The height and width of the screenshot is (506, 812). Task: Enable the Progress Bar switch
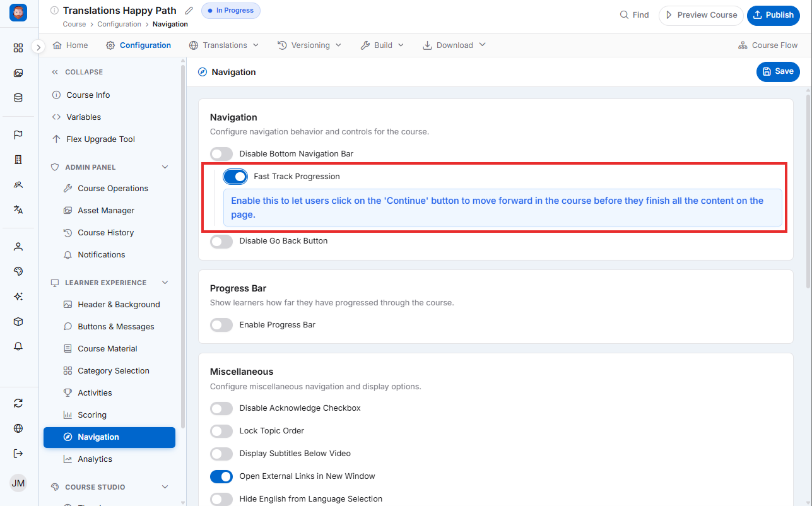click(221, 325)
